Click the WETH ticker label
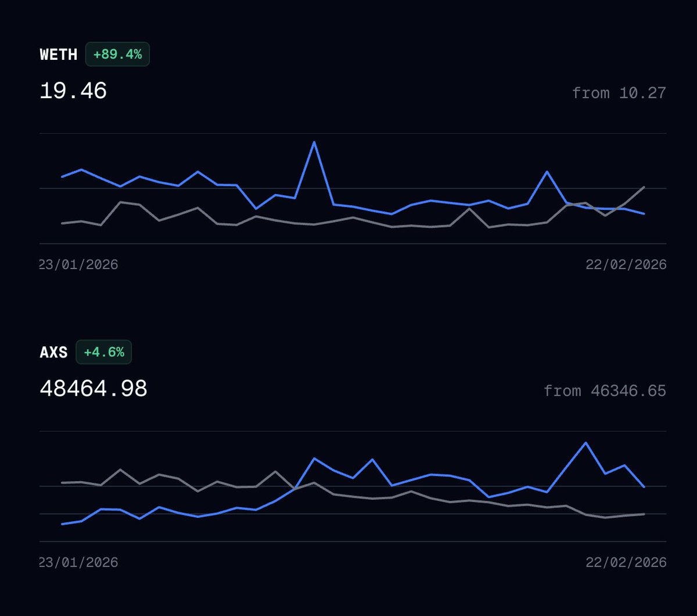697x616 pixels. pos(58,55)
